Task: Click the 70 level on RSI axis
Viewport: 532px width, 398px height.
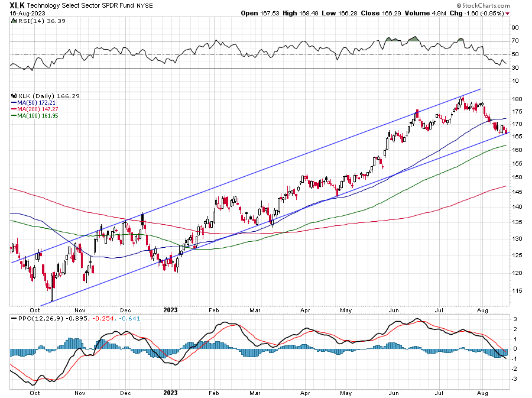Action: pyautogui.click(x=515, y=41)
